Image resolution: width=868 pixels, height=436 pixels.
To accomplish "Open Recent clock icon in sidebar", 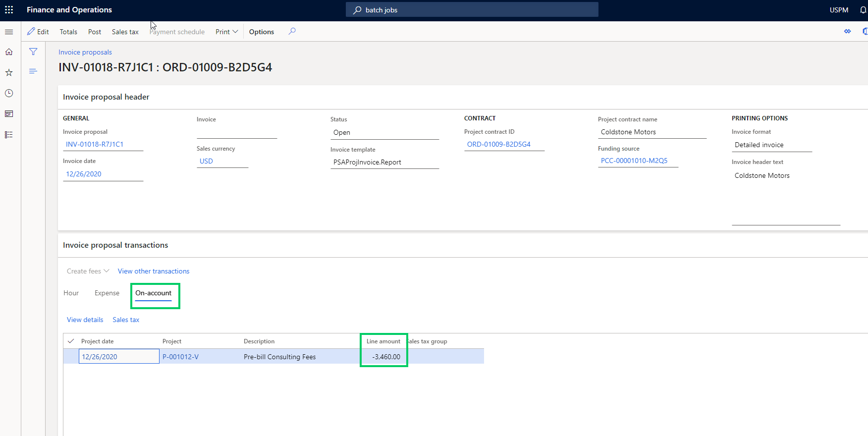I will [9, 93].
